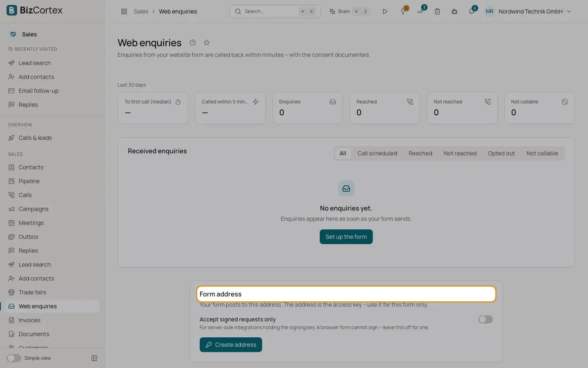Click the clipboard icon in the top bar

point(437,11)
